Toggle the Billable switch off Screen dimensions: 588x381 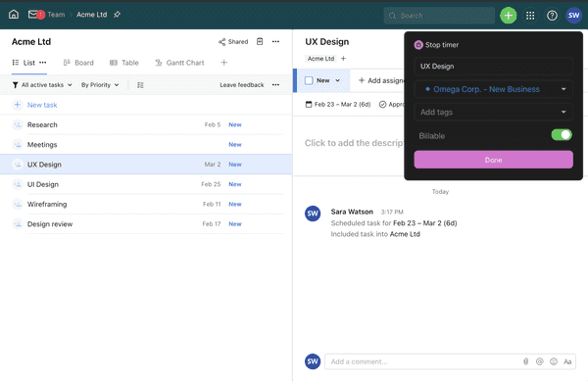pyautogui.click(x=561, y=135)
